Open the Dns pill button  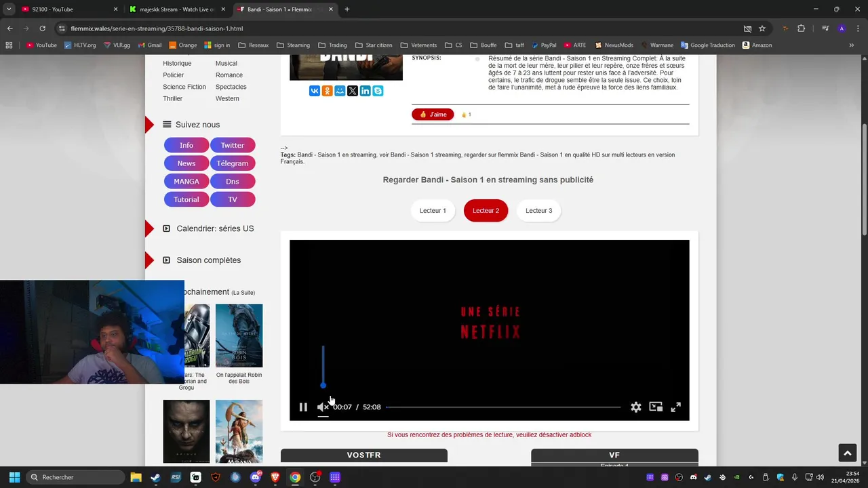click(x=233, y=182)
